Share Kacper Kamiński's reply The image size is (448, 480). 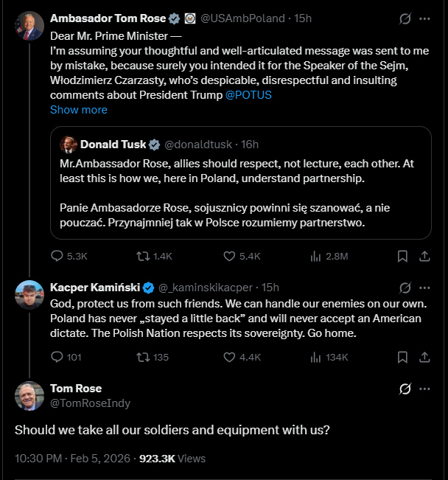pyautogui.click(x=424, y=357)
